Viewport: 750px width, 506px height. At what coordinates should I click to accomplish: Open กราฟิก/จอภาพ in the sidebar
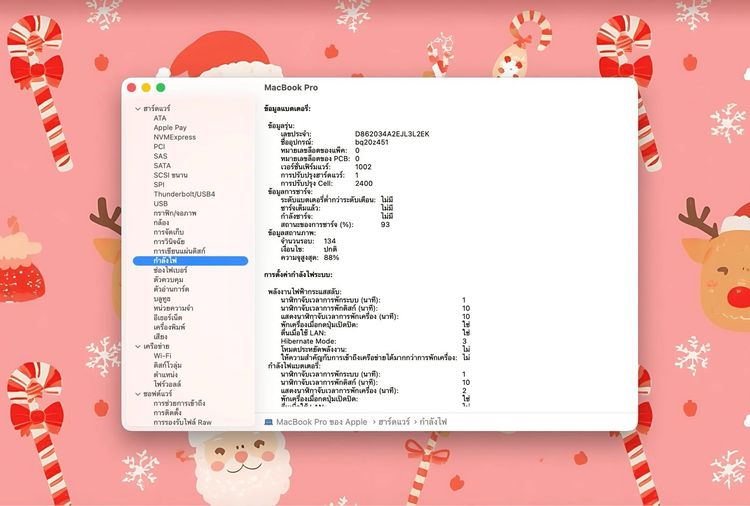coord(175,213)
